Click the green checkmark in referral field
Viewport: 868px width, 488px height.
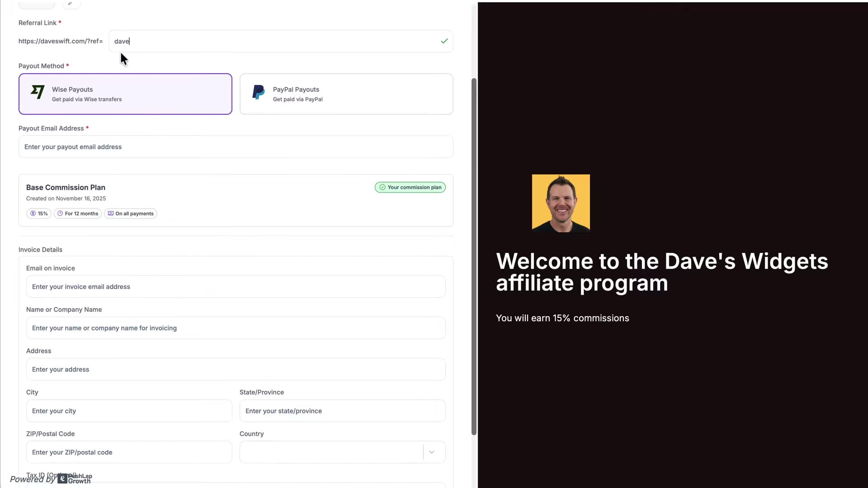pos(444,41)
